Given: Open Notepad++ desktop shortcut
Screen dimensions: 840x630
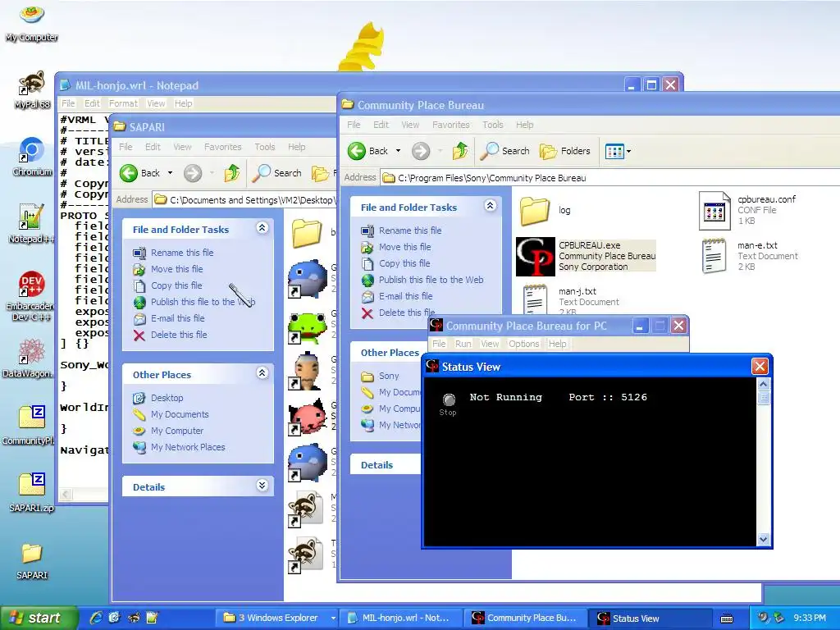Looking at the screenshot, I should click(32, 223).
